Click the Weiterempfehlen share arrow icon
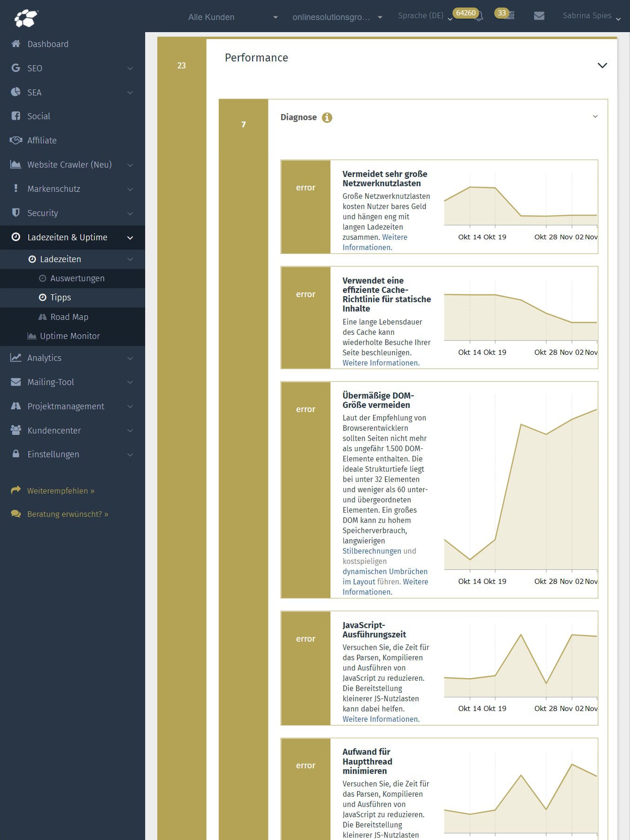 16,490
